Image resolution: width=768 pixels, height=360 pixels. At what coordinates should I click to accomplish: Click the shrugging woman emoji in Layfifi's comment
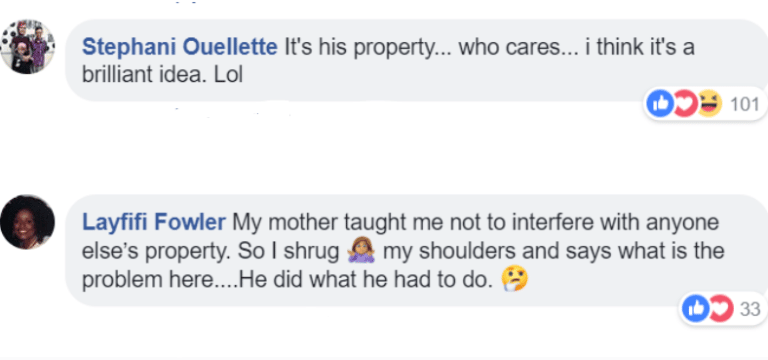361,252
